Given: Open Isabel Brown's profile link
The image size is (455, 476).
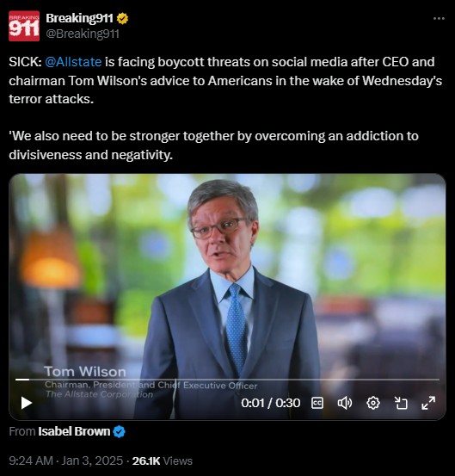Looking at the screenshot, I should (74, 431).
